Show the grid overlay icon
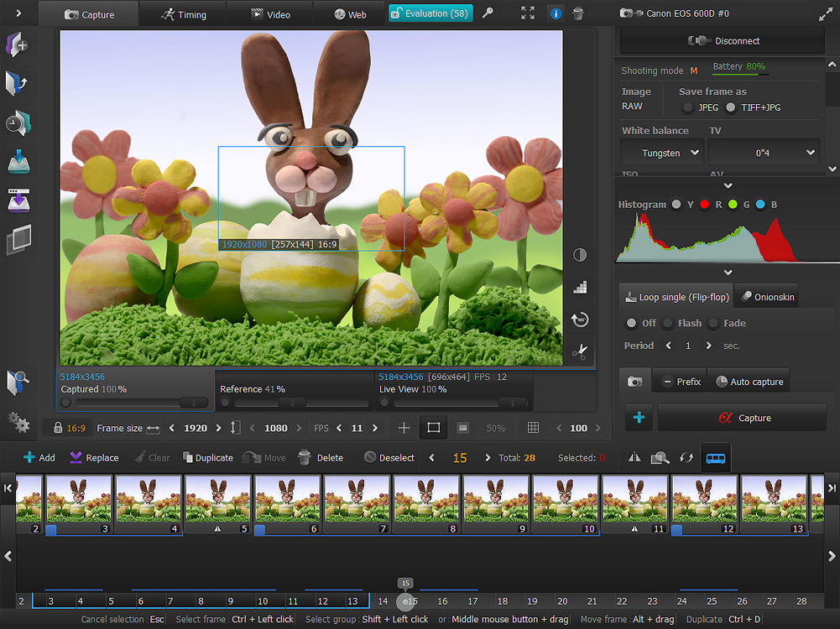This screenshot has width=840, height=629. pos(533,428)
